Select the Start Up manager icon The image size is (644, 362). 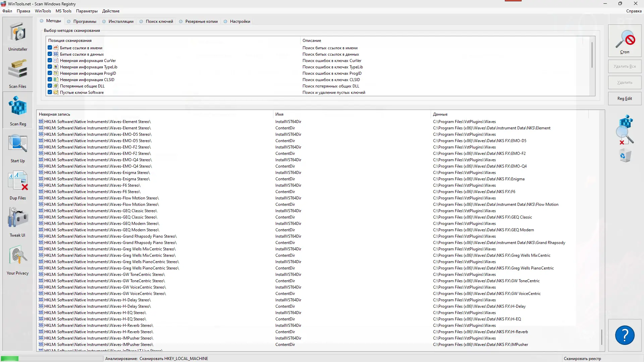(18, 148)
